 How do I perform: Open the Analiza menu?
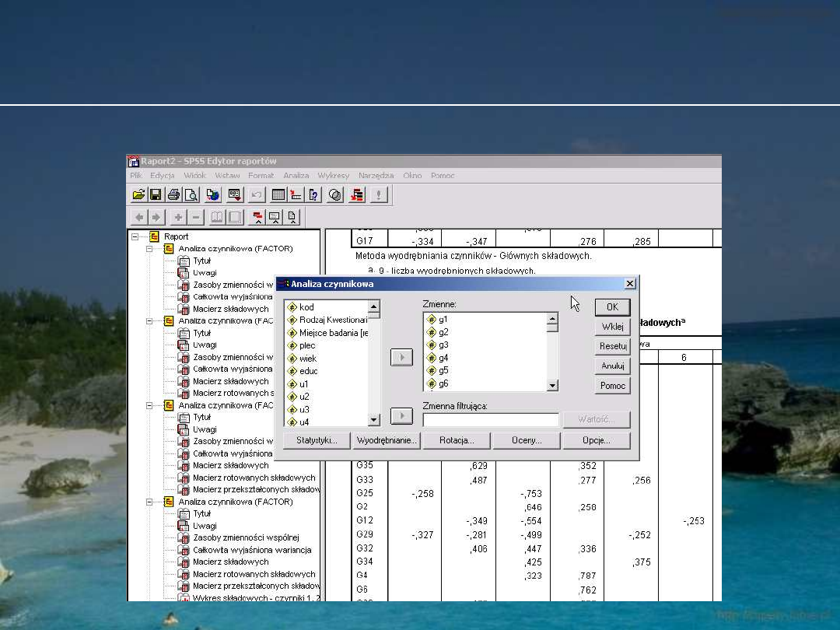(296, 176)
